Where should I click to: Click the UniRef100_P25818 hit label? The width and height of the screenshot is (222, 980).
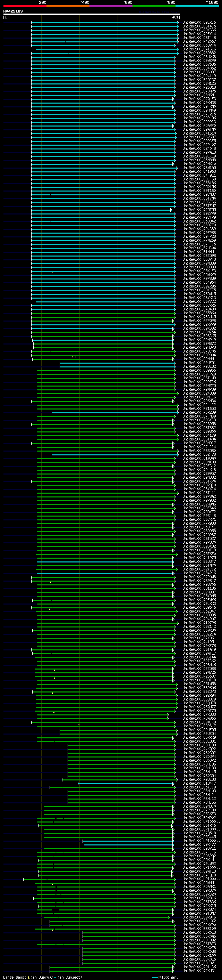199,88
